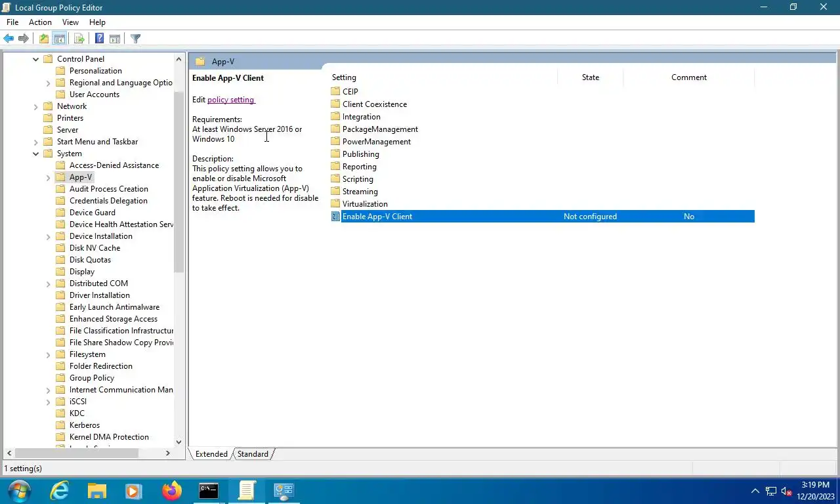Launch Firefox from the taskbar
This screenshot has height=504, width=840.
tap(172, 491)
